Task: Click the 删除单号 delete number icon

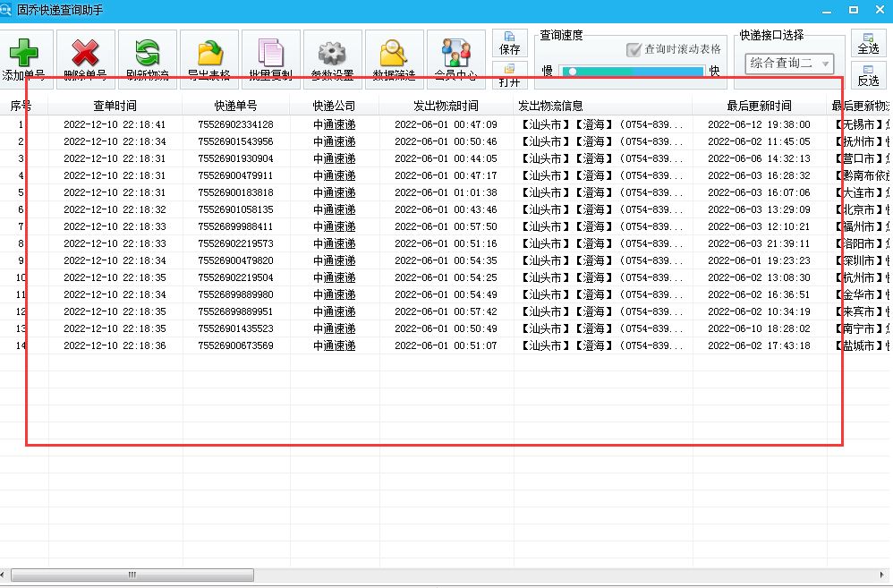Action: pos(87,54)
